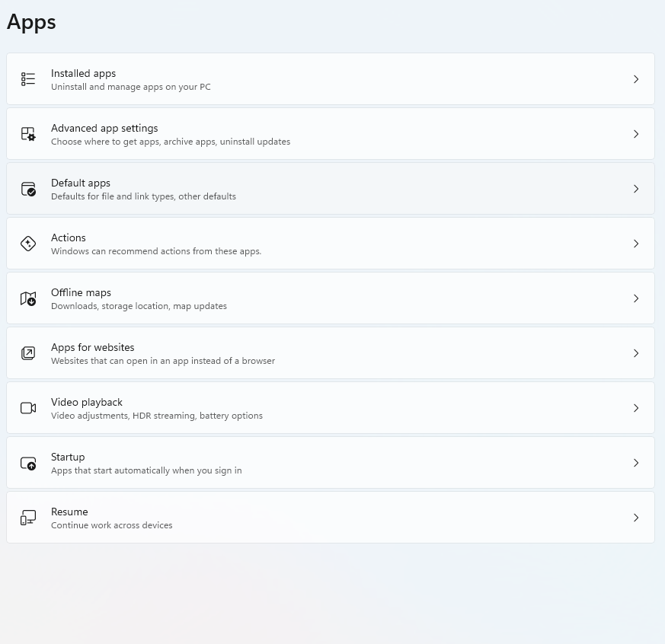Click the Video playback camera icon

tap(28, 408)
